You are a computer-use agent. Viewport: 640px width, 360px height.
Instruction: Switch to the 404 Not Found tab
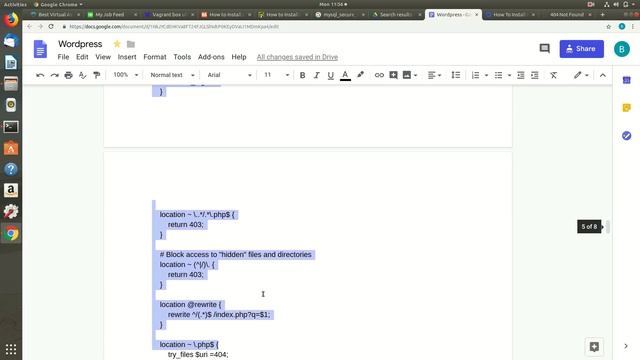[567, 15]
